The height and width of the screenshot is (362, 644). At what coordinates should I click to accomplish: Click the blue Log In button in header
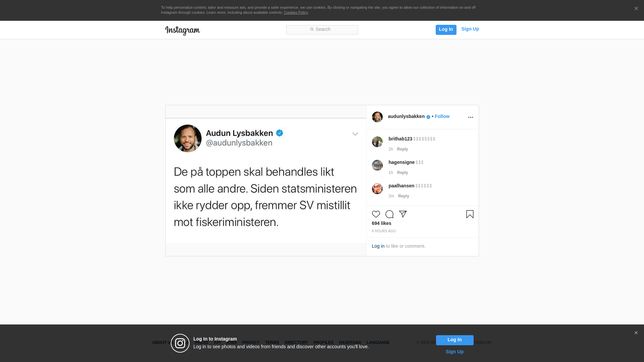446,29
